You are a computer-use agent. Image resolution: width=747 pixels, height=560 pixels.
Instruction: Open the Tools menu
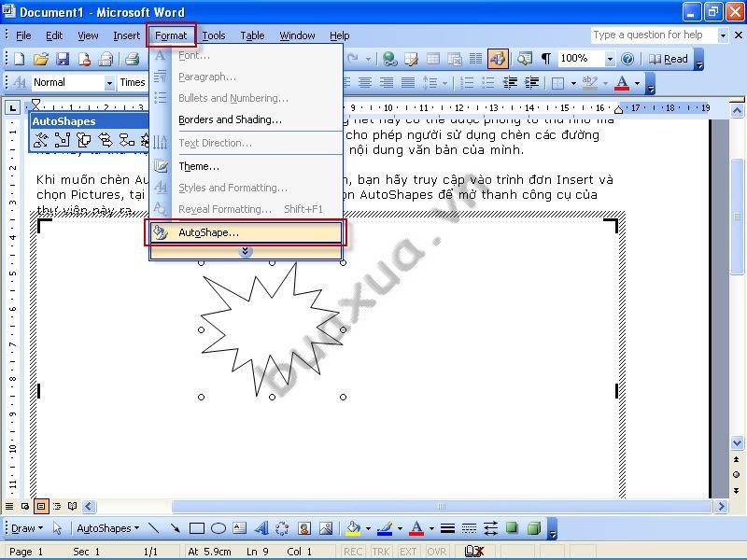[x=214, y=35]
